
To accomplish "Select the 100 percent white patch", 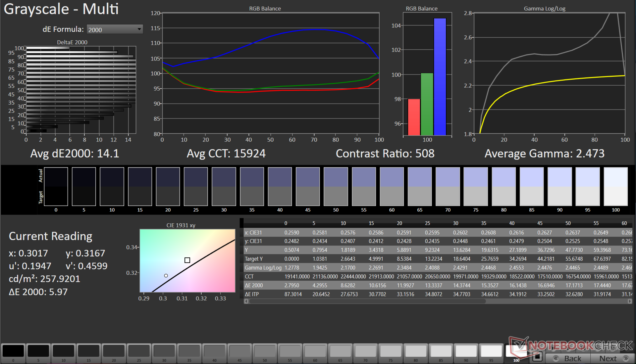I will click(516, 351).
